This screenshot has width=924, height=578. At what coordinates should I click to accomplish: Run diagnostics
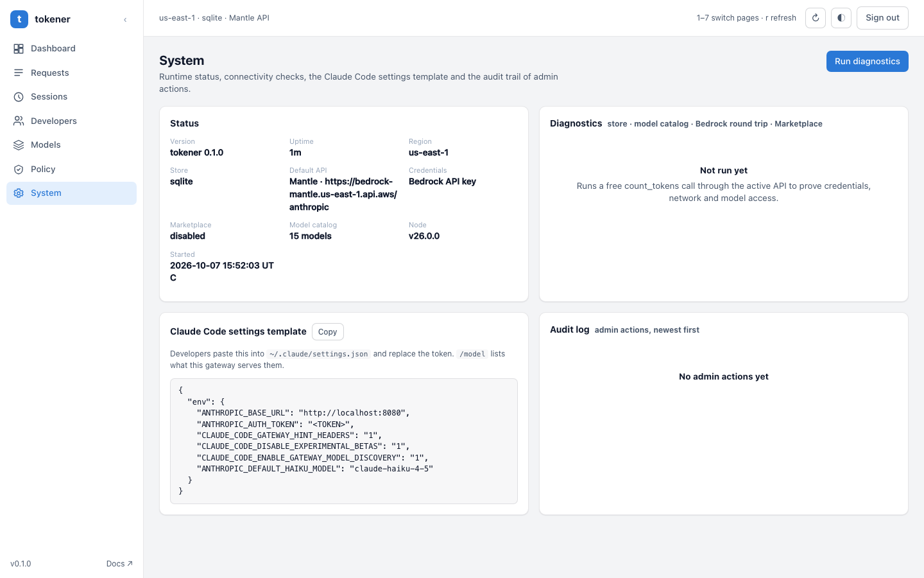867,62
